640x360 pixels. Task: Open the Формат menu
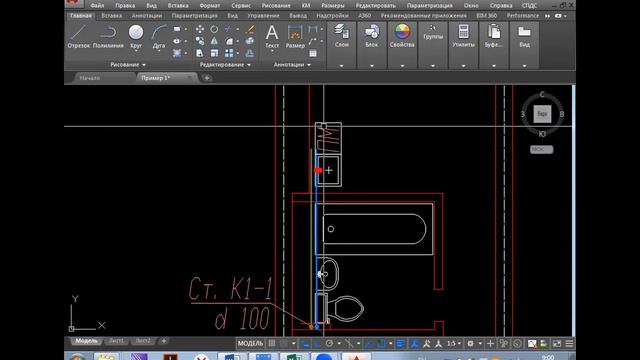210,6
